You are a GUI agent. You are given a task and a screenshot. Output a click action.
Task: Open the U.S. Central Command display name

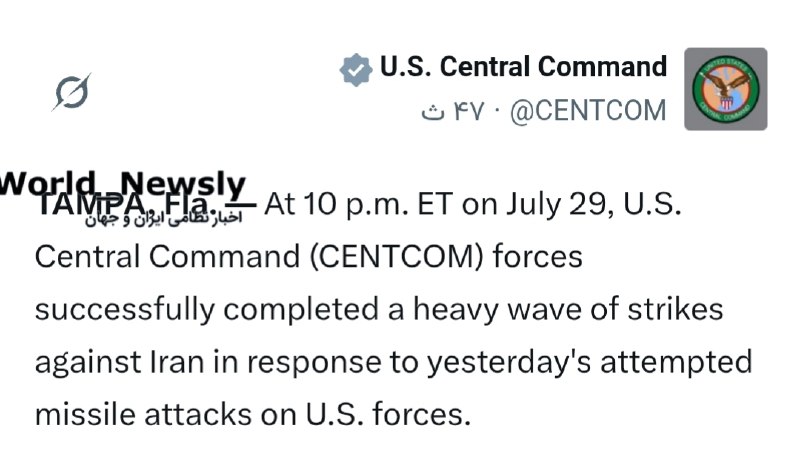click(523, 66)
